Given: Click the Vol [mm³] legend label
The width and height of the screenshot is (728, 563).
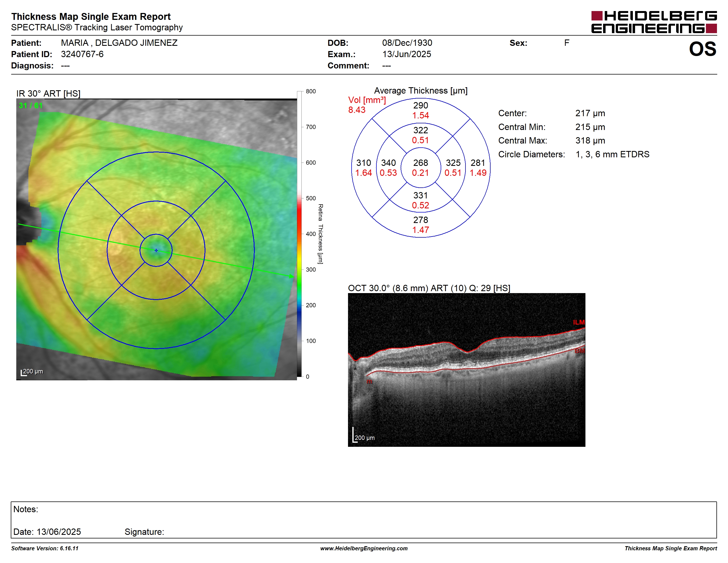Looking at the screenshot, I should [x=367, y=100].
